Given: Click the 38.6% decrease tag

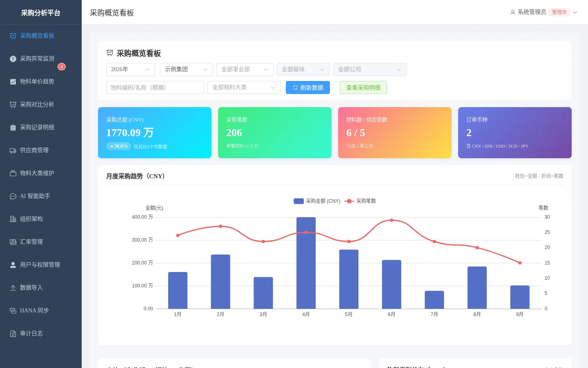Looking at the screenshot, I should pyautogui.click(x=119, y=146).
